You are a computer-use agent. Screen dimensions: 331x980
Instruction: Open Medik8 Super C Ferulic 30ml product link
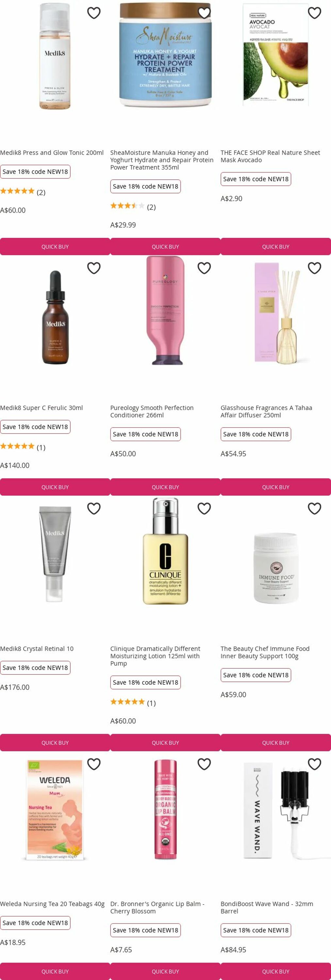[41, 408]
